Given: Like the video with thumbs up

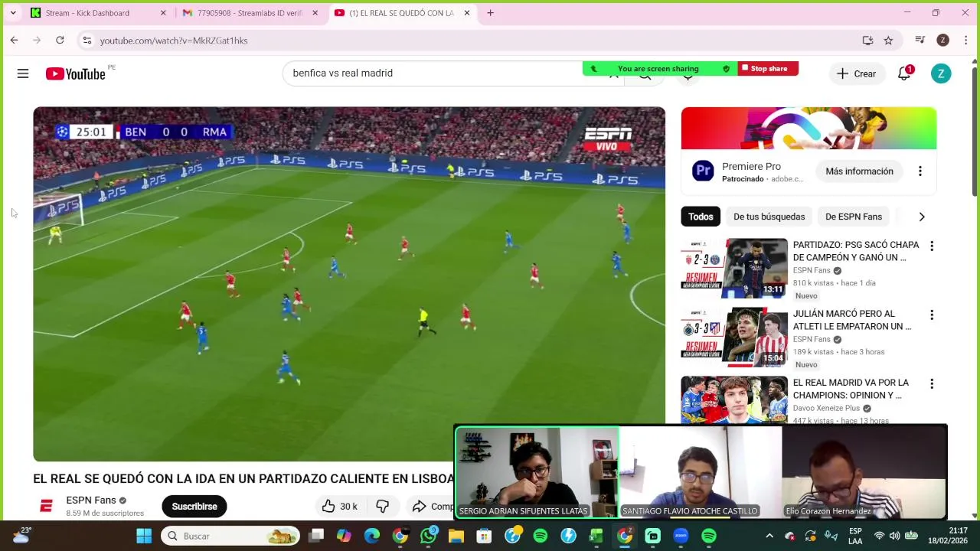Looking at the screenshot, I should (x=339, y=507).
